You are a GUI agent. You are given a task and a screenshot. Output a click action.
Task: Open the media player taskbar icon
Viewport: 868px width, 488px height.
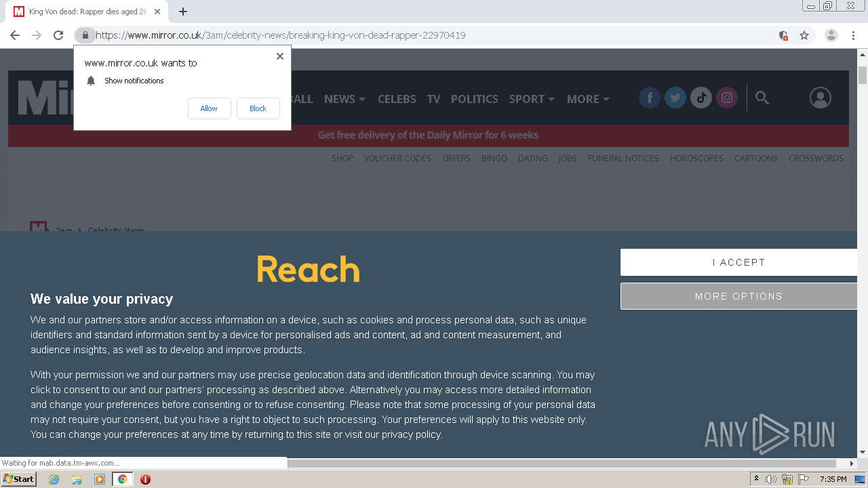[x=100, y=479]
